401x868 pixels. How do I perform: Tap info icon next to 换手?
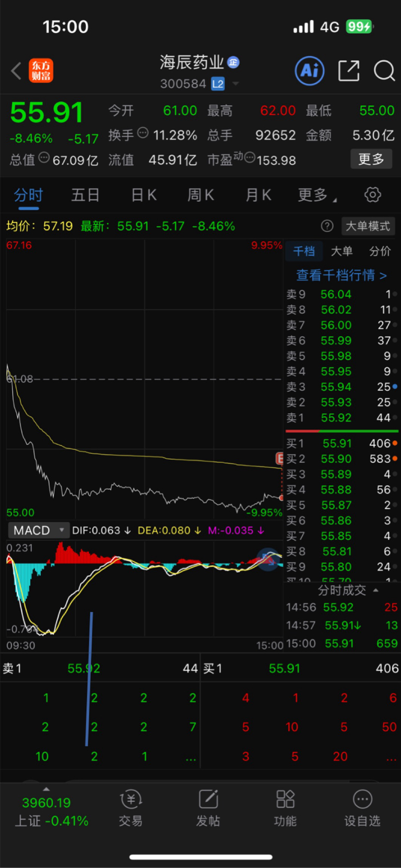click(143, 133)
